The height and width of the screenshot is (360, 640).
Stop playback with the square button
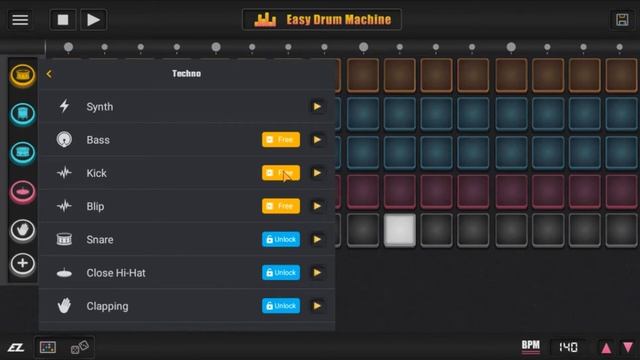point(63,20)
